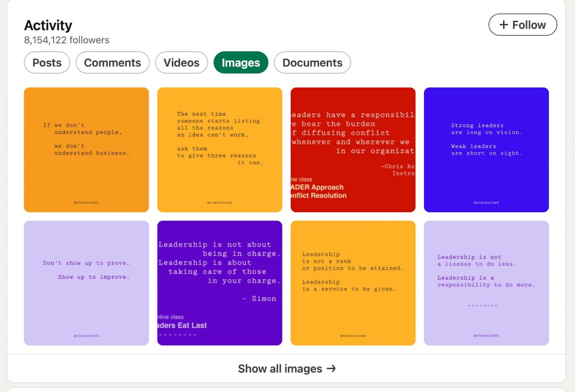This screenshot has height=392, width=575.
Task: Switch to the Documents tab
Action: pyautogui.click(x=312, y=63)
